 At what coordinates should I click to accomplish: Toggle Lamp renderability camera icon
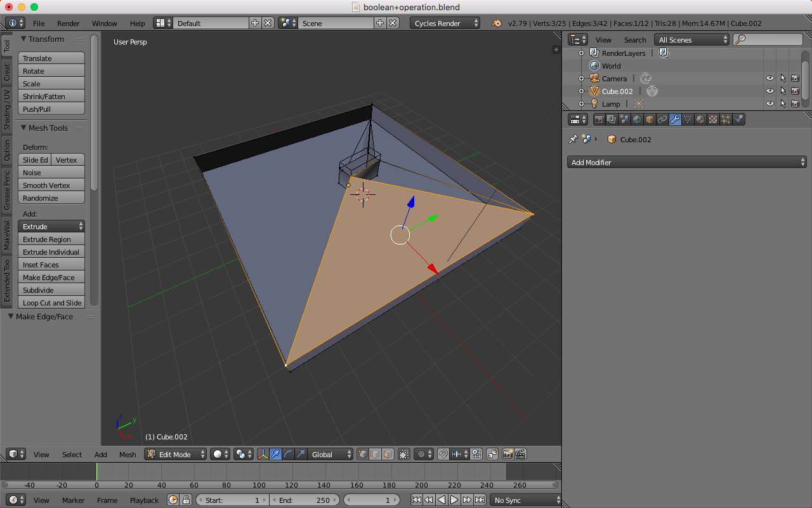tap(795, 104)
